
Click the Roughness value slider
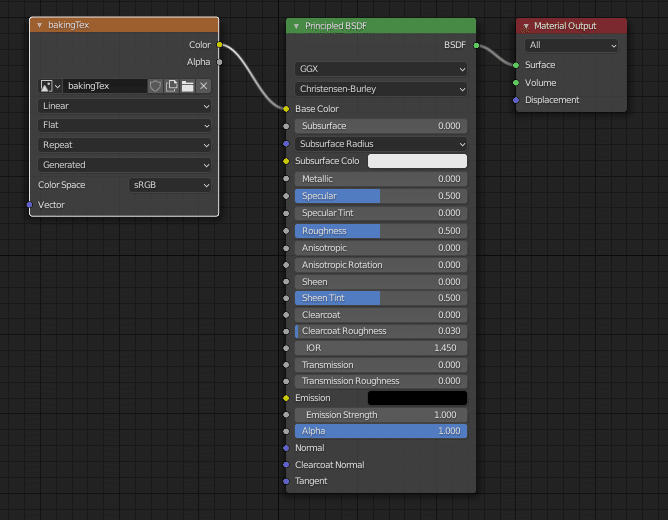(x=381, y=231)
